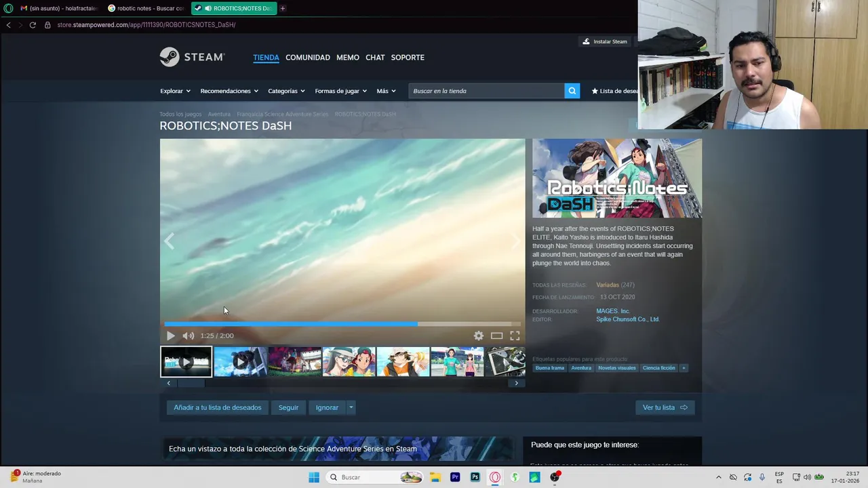Select the first trailer thumbnail
The width and height of the screenshot is (868, 488).
[186, 362]
